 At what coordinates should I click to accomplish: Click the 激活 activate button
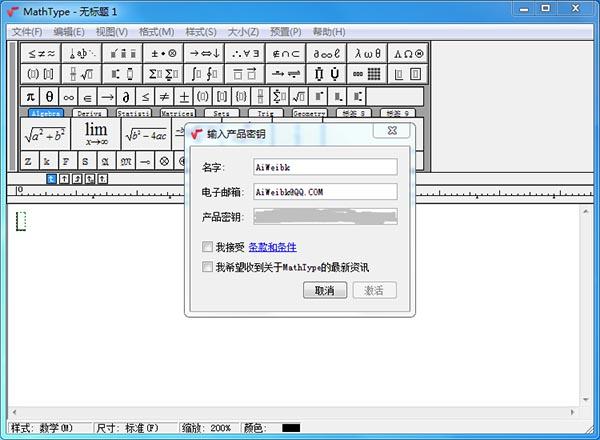coord(375,290)
